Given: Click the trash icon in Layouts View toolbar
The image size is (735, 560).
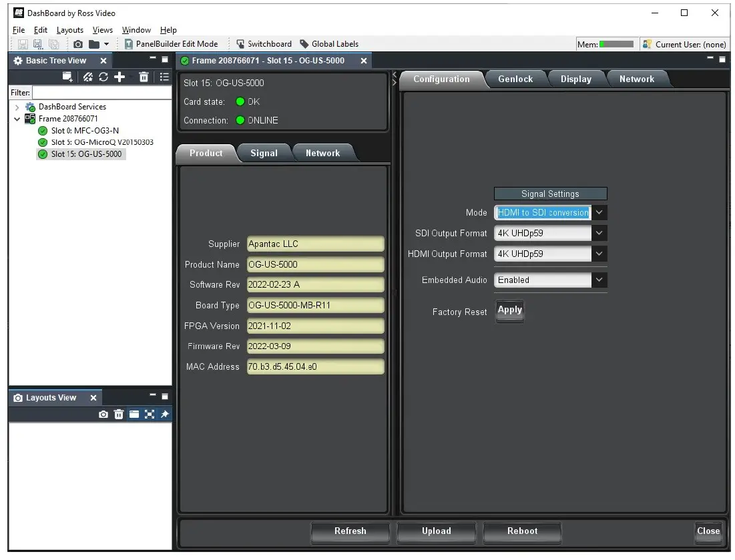Looking at the screenshot, I should 119,414.
